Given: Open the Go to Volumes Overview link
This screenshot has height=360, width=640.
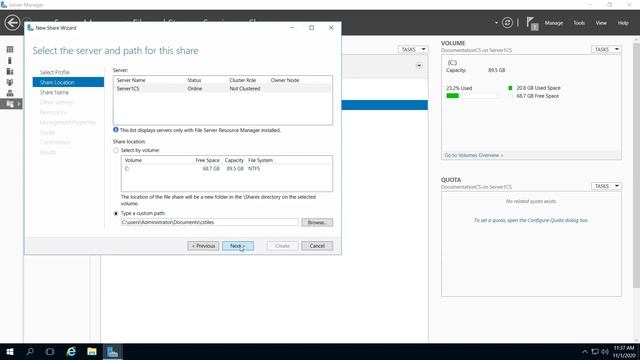Looking at the screenshot, I should click(x=473, y=156).
